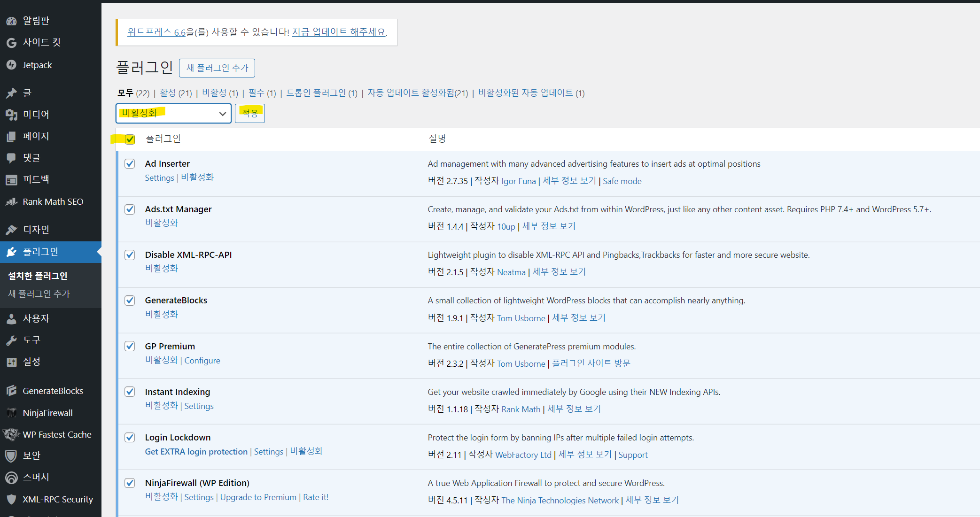Viewport: 980px width, 517px height.
Task: View Disable XML-RPC-API 세부 정보 보기
Action: (559, 272)
